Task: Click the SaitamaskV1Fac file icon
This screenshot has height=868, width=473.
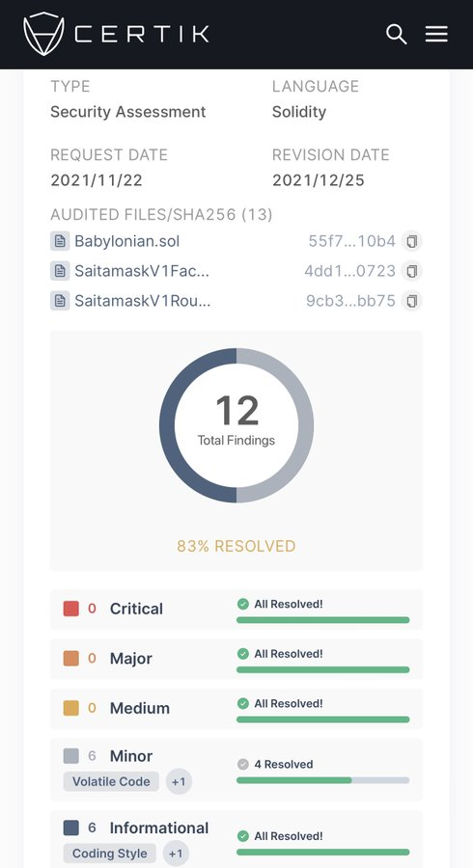Action: (60, 271)
